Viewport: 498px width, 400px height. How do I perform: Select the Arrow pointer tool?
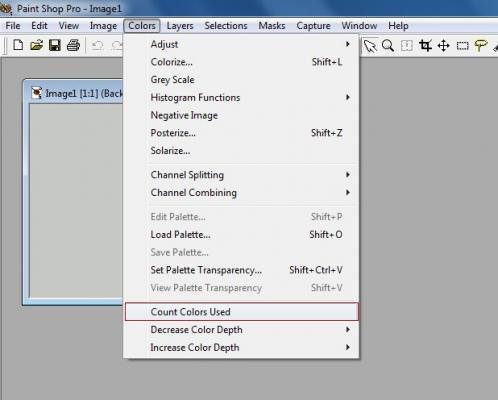click(370, 46)
